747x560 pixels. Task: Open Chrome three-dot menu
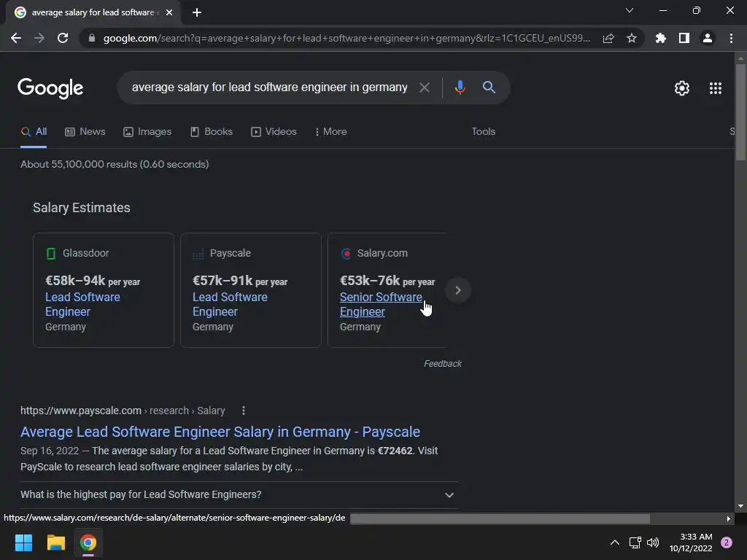click(x=731, y=38)
